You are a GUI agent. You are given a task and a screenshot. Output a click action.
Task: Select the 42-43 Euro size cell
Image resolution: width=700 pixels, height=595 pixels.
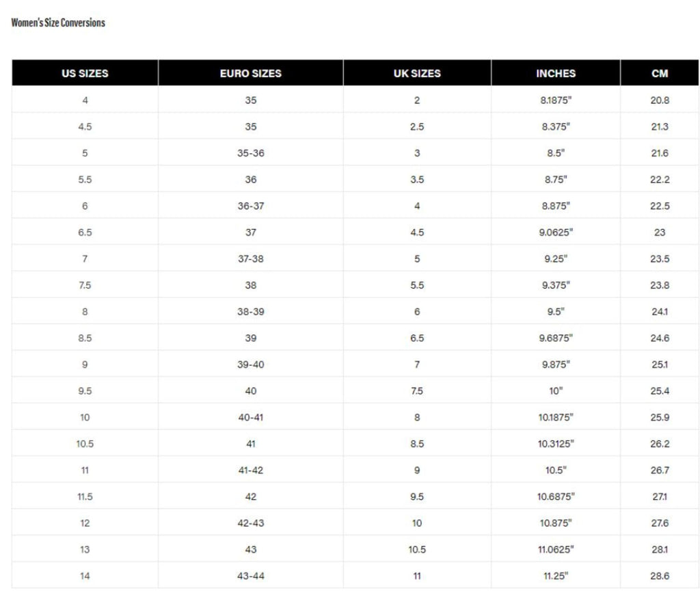[x=250, y=523]
